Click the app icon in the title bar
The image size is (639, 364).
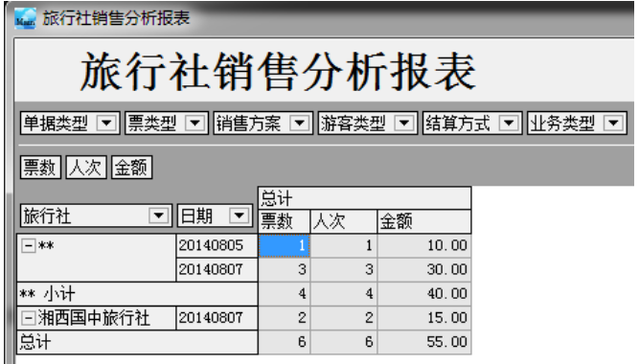coord(25,18)
